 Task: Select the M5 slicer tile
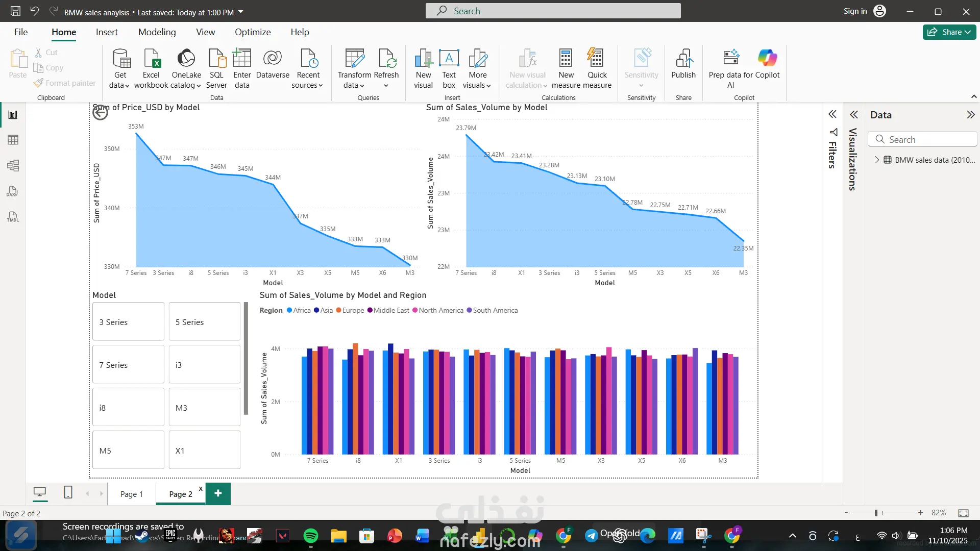(128, 450)
